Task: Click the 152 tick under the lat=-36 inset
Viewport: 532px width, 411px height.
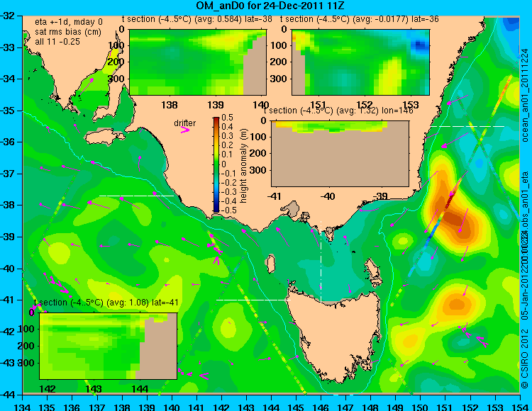Action: pyautogui.click(x=365, y=105)
